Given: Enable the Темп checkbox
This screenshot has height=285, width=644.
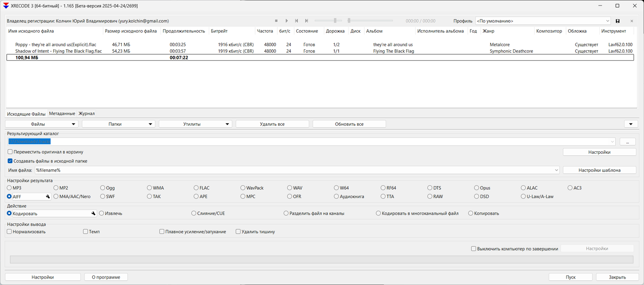Looking at the screenshot, I should click(x=86, y=232).
